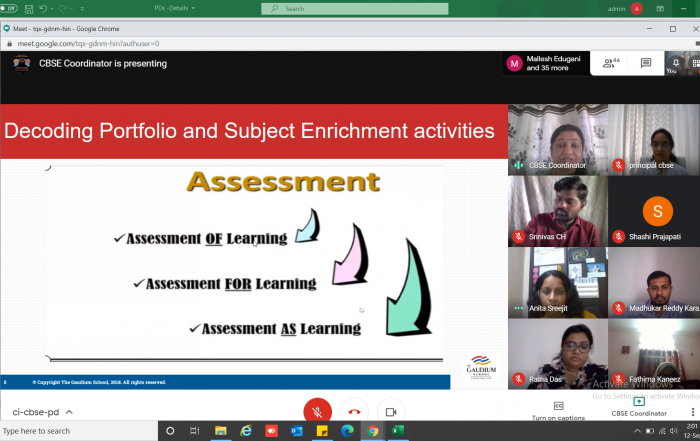The image size is (700, 441).
Task: Select Anita Sreejit video tile
Action: [x=558, y=282]
